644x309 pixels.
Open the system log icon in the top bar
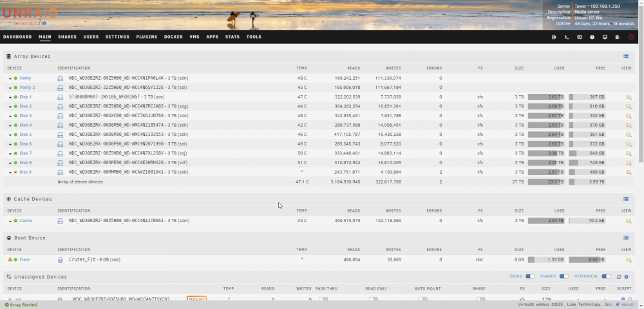pos(618,37)
